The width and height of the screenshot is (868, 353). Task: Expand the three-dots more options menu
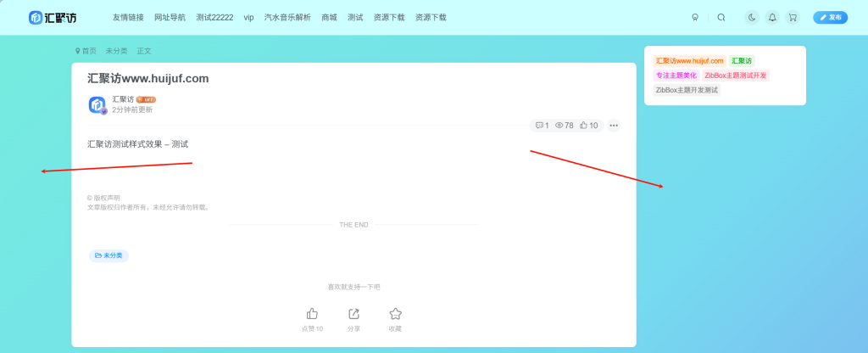click(x=614, y=126)
